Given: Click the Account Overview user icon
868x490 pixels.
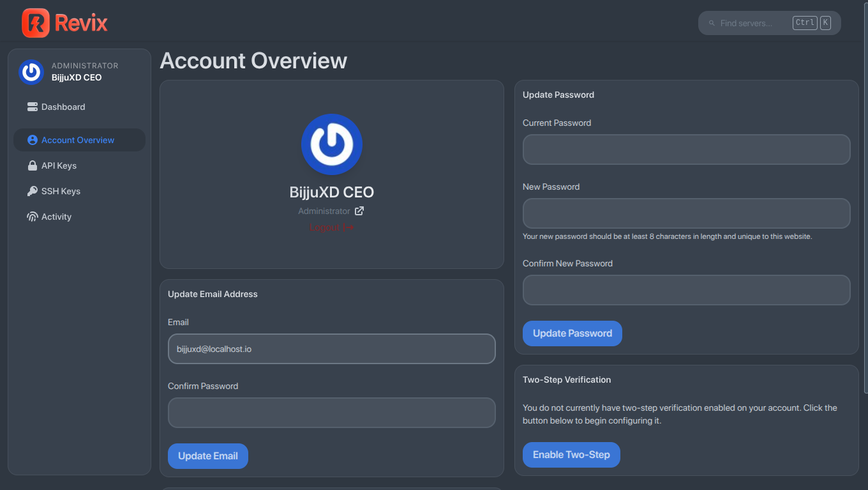Looking at the screenshot, I should 33,140.
